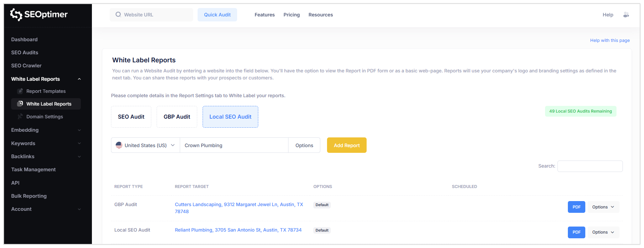The image size is (644, 248).
Task: Click the White Label Reports sub-item icon
Action: click(x=20, y=104)
